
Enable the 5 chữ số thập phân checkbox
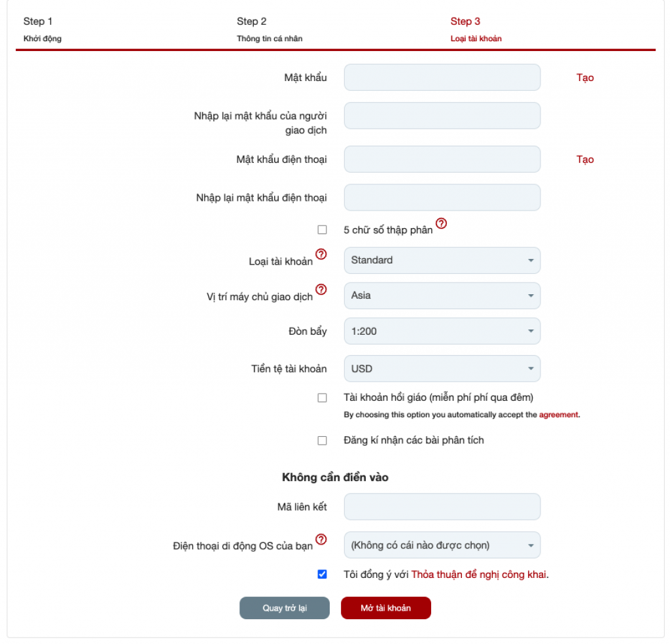(322, 229)
